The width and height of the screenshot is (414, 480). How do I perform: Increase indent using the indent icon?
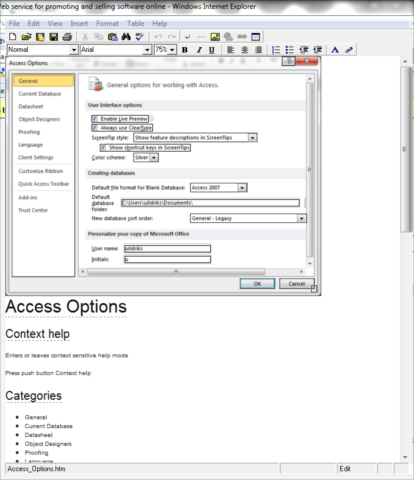317,50
